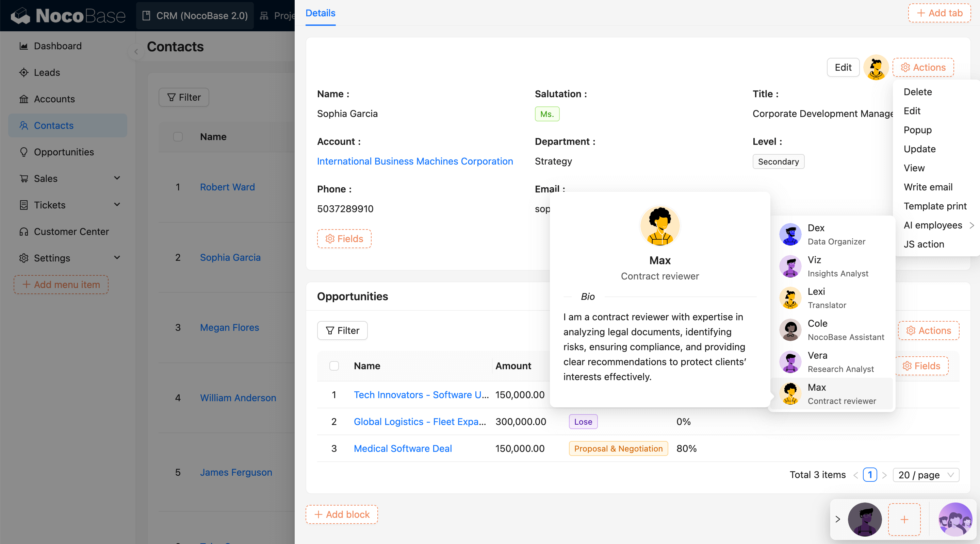980x544 pixels.
Task: Expand the Tickets menu chevron
Action: pyautogui.click(x=117, y=205)
